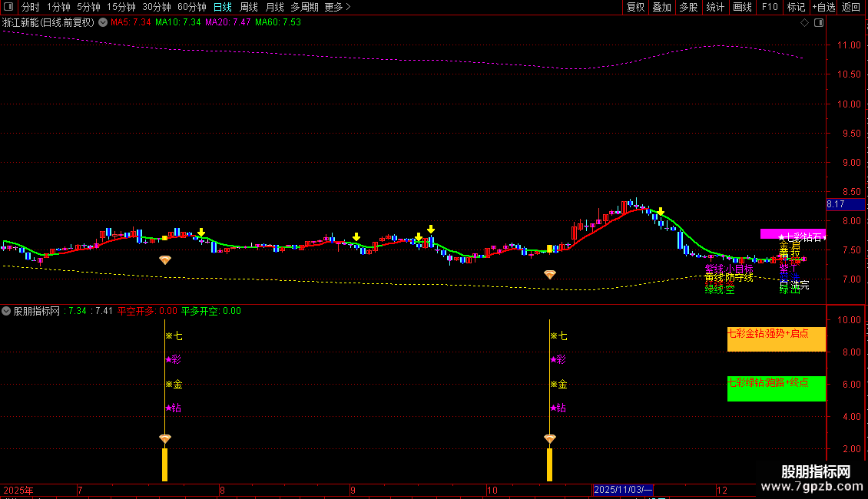Switch to 周线 weekly chart

(x=249, y=7)
